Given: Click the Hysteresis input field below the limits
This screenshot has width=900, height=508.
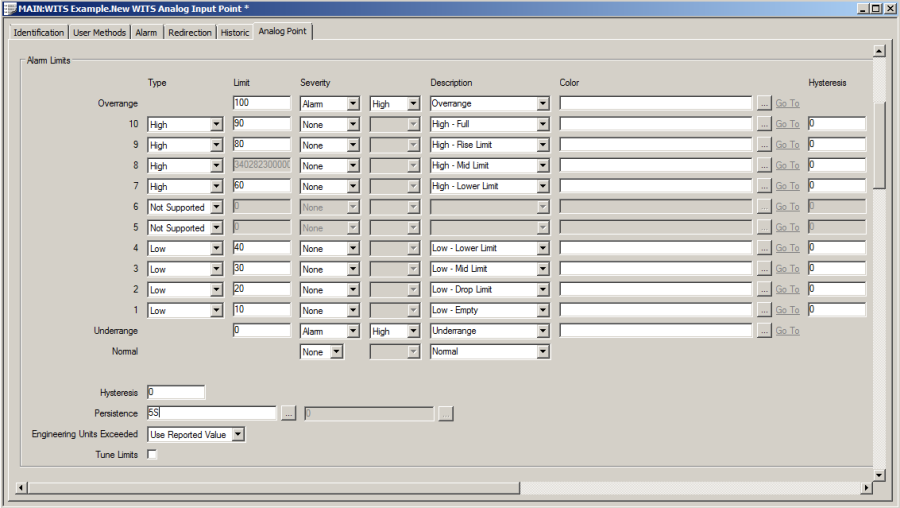Looking at the screenshot, I should click(176, 392).
